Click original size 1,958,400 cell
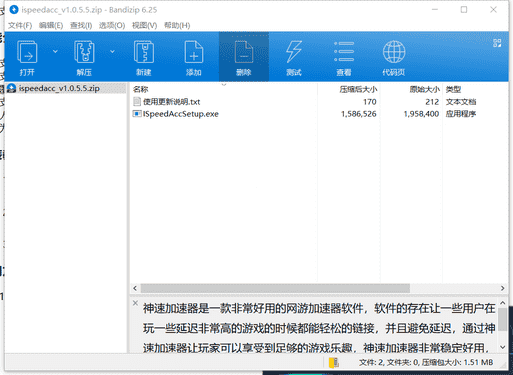513x375 pixels. click(x=421, y=114)
